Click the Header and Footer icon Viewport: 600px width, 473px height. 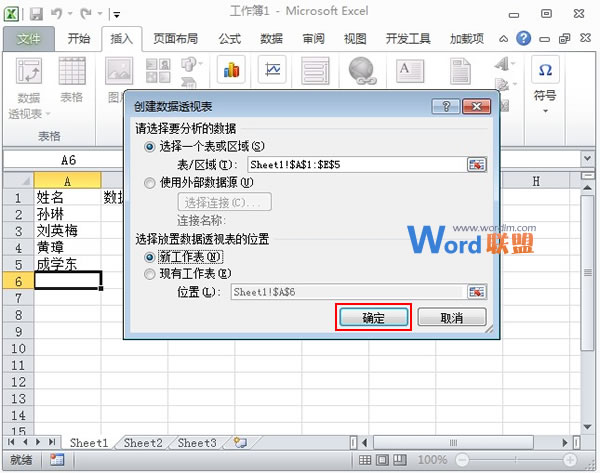coord(460,71)
